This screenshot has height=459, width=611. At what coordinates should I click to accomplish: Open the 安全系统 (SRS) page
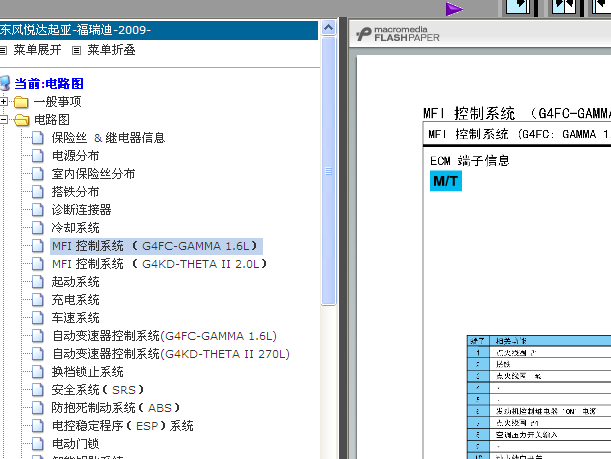98,390
